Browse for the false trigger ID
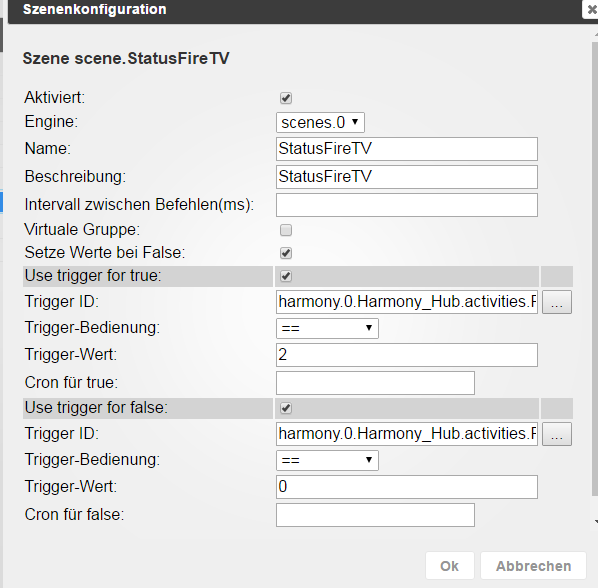Viewport: 598px width, 588px height. click(x=557, y=434)
